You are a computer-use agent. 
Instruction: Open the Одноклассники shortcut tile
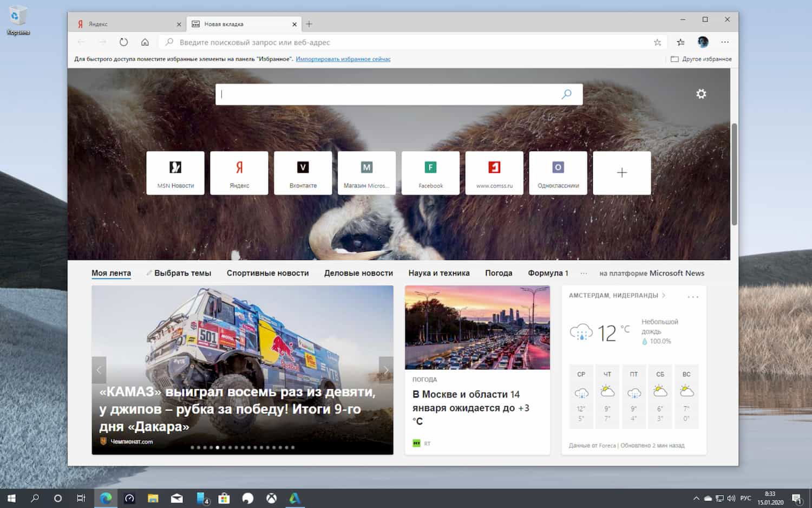(558, 173)
